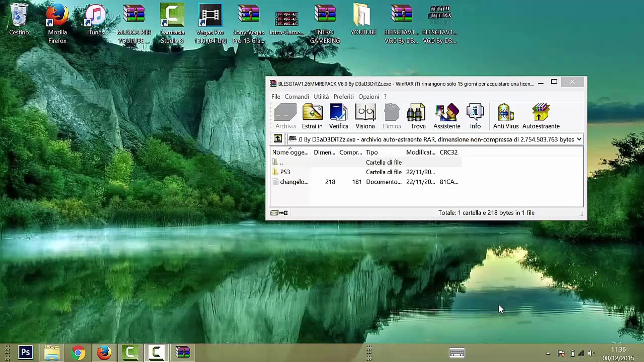Click the Trova (Find) icon

pyautogui.click(x=418, y=116)
